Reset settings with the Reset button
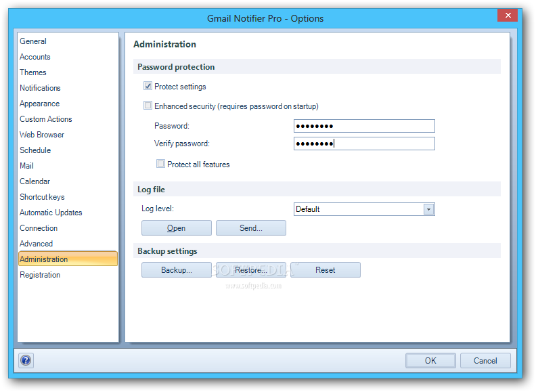This screenshot has width=536, height=392. click(326, 270)
